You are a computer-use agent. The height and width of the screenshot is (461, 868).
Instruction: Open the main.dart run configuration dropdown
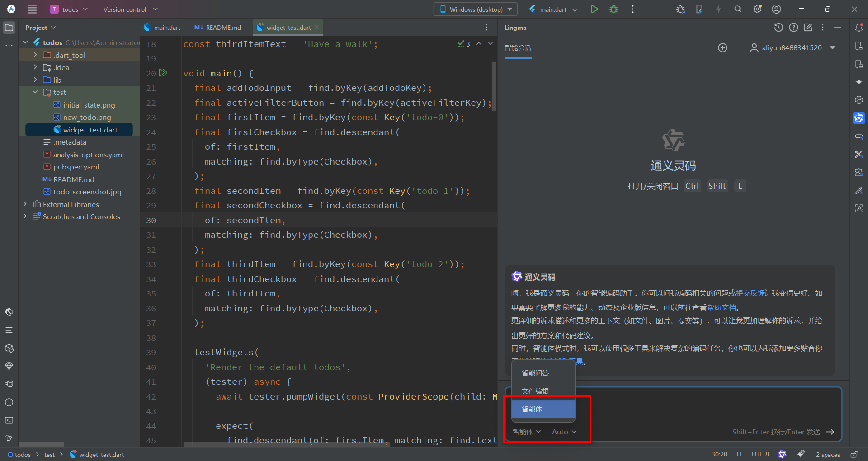click(553, 9)
